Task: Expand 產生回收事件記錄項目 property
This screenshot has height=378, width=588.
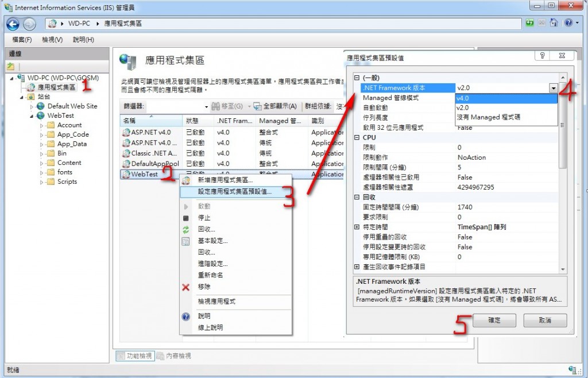Action: [357, 267]
